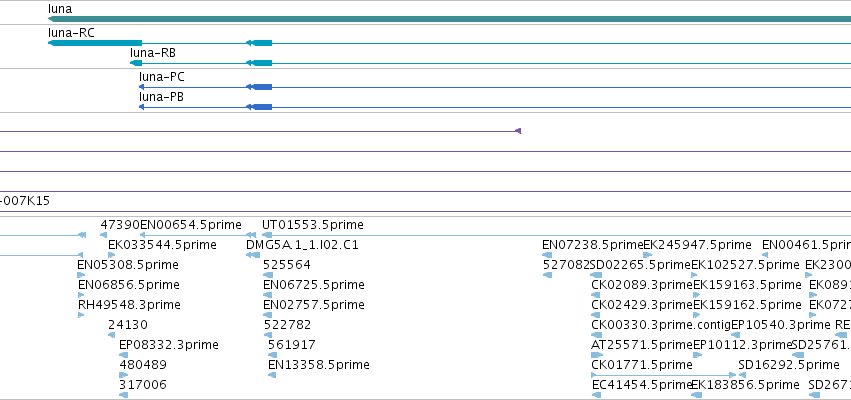851x400 pixels.
Task: Click the EST arrow glyph under 317006
Action: click(x=123, y=395)
